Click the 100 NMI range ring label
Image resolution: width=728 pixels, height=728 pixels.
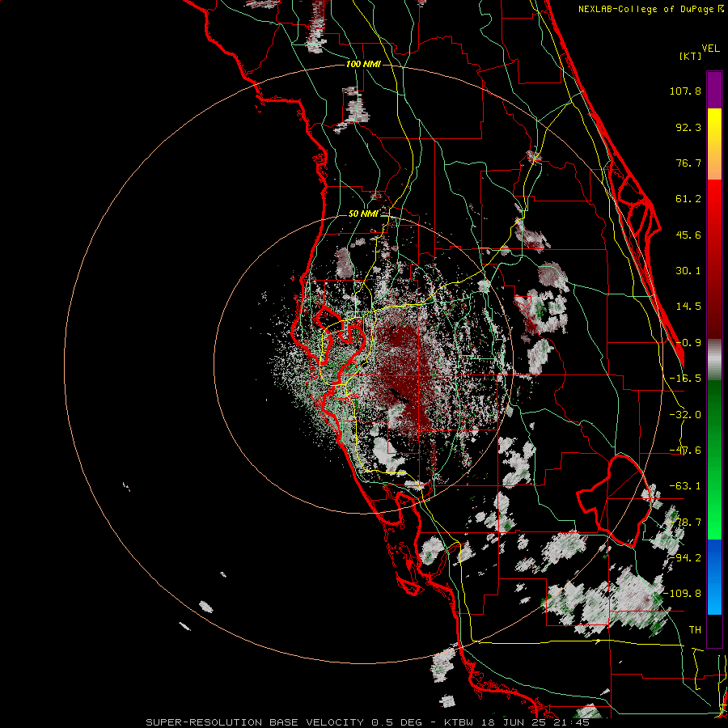(363, 64)
